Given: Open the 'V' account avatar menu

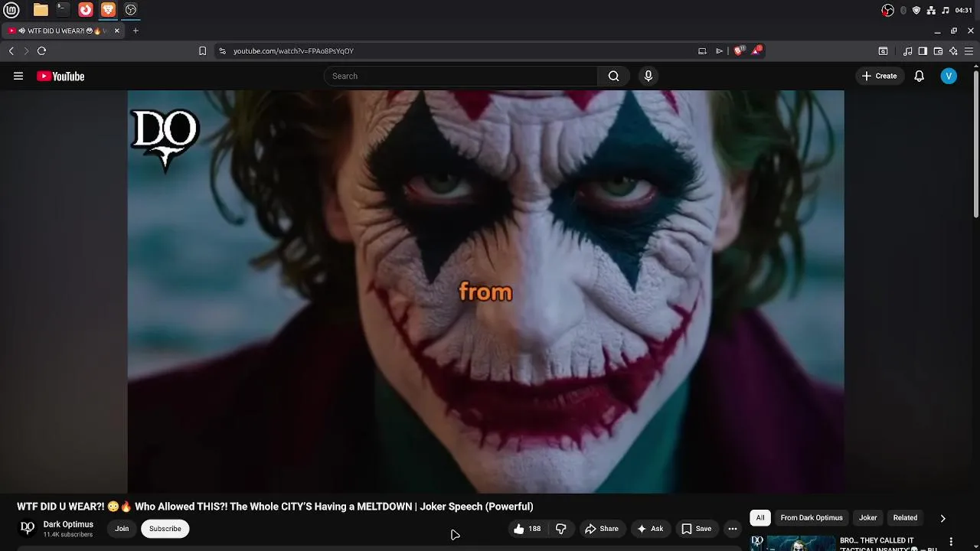Looking at the screenshot, I should click(949, 76).
